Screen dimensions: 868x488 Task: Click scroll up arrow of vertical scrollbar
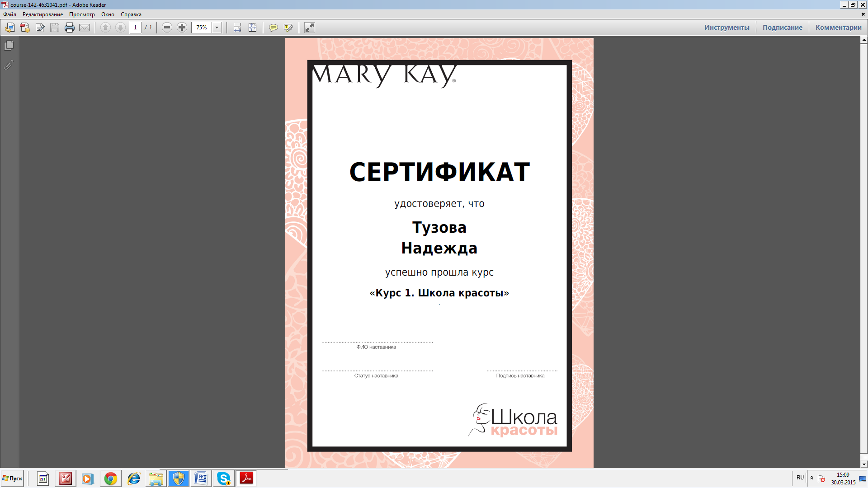click(x=864, y=40)
